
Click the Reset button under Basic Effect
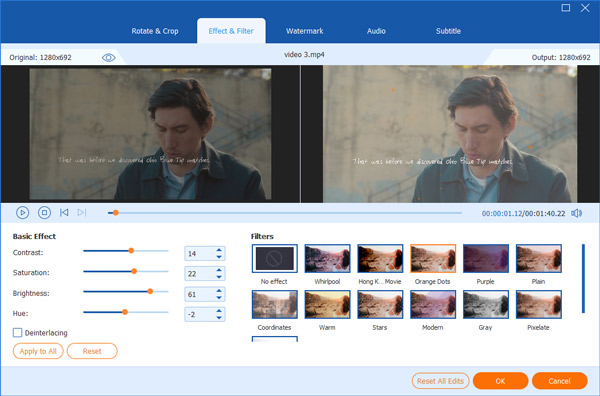coord(92,351)
